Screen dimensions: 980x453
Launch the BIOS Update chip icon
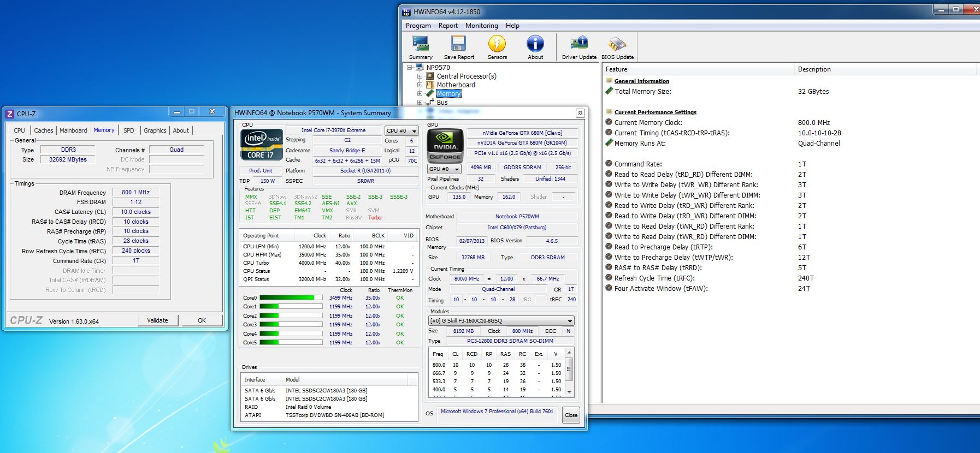pos(617,44)
